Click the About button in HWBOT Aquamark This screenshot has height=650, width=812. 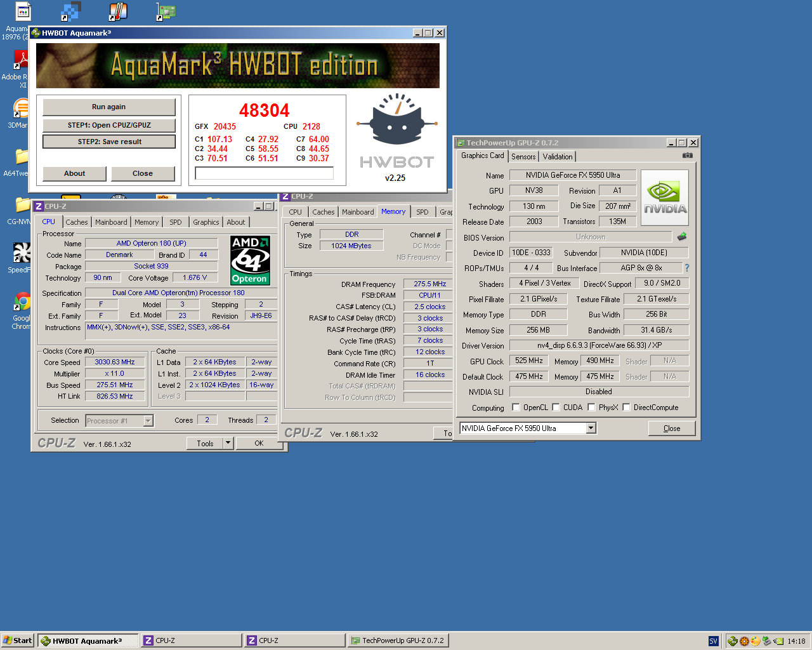coord(74,173)
